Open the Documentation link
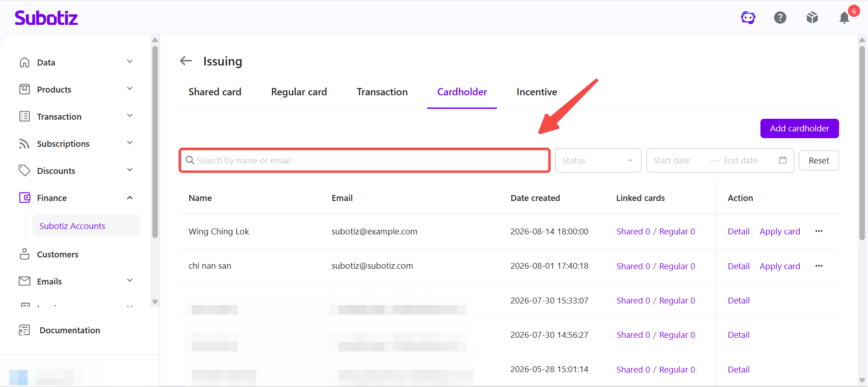The width and height of the screenshot is (868, 387). (x=70, y=330)
